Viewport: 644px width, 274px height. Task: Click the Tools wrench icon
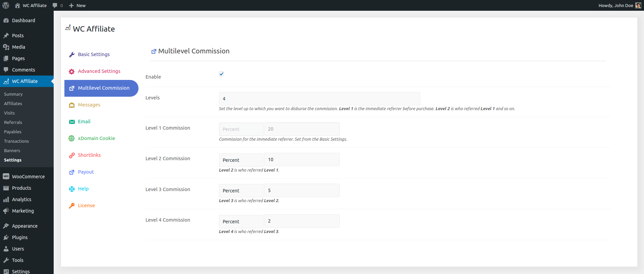coord(6,260)
